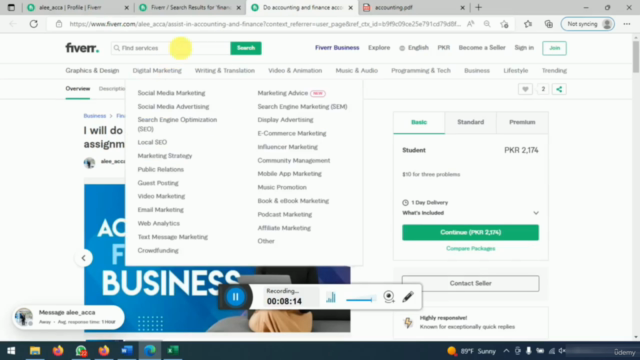Open Excel from the taskbar
The height and width of the screenshot is (360, 640).
point(173,351)
